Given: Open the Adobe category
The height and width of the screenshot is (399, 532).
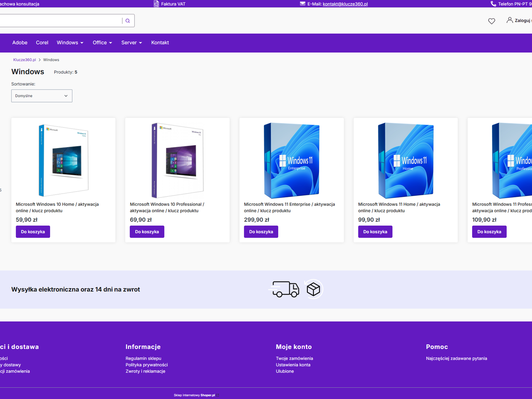Looking at the screenshot, I should click(20, 43).
